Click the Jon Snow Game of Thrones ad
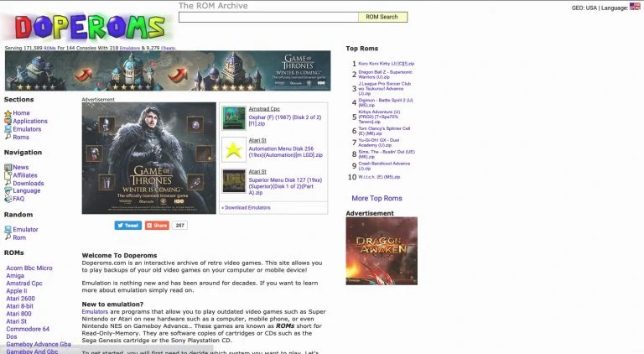 [x=148, y=158]
